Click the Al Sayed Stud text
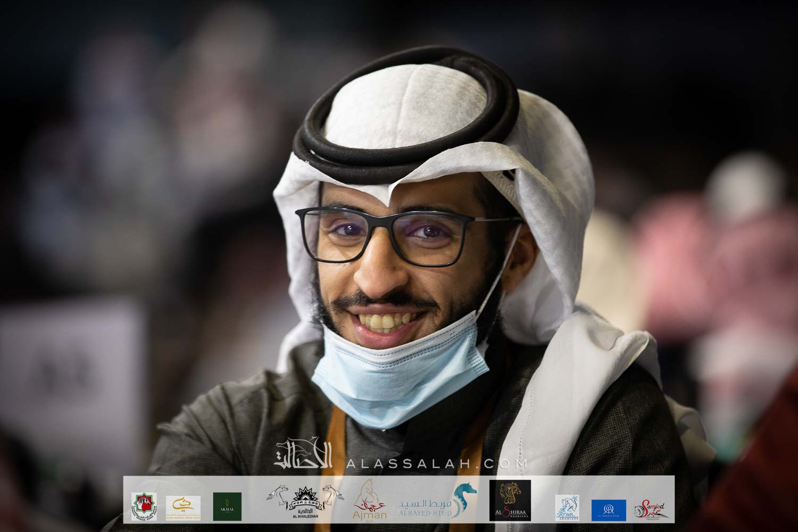 click(423, 506)
